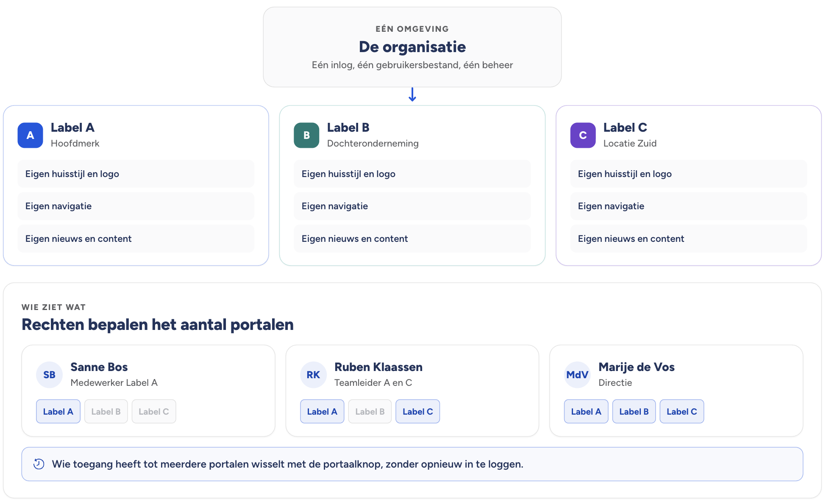Click the purple Label C icon
The image size is (829, 504).
point(583,135)
